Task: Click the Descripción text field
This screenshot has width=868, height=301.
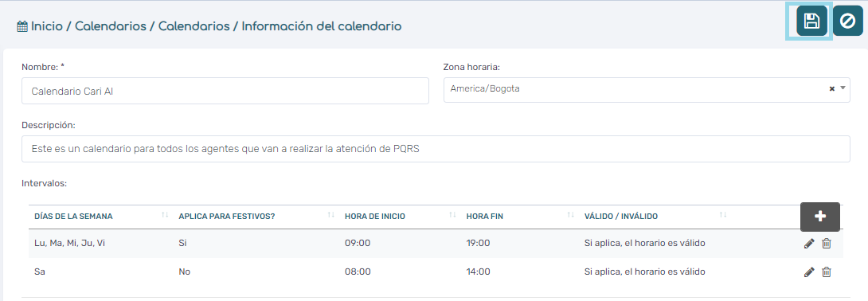Action: point(436,149)
